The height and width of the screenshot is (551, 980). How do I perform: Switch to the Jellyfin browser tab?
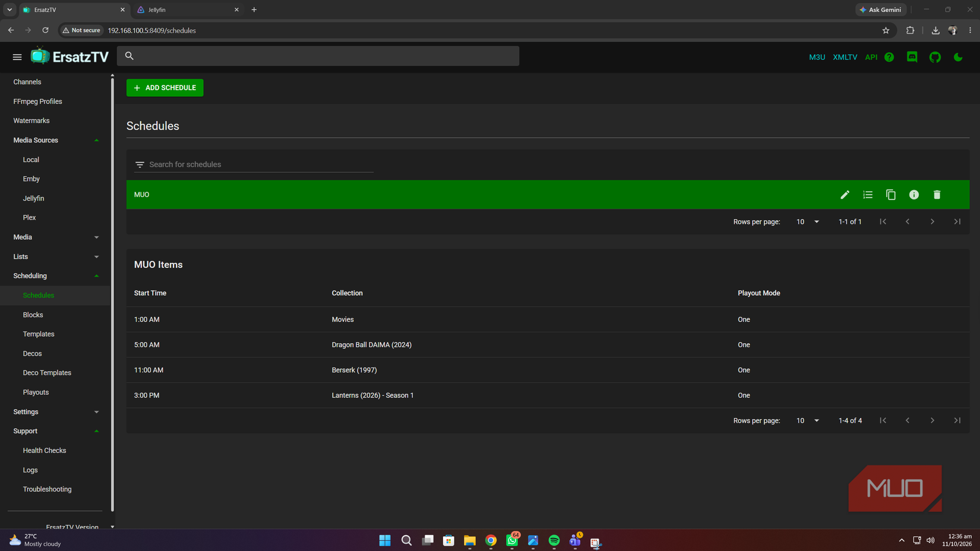pyautogui.click(x=188, y=10)
